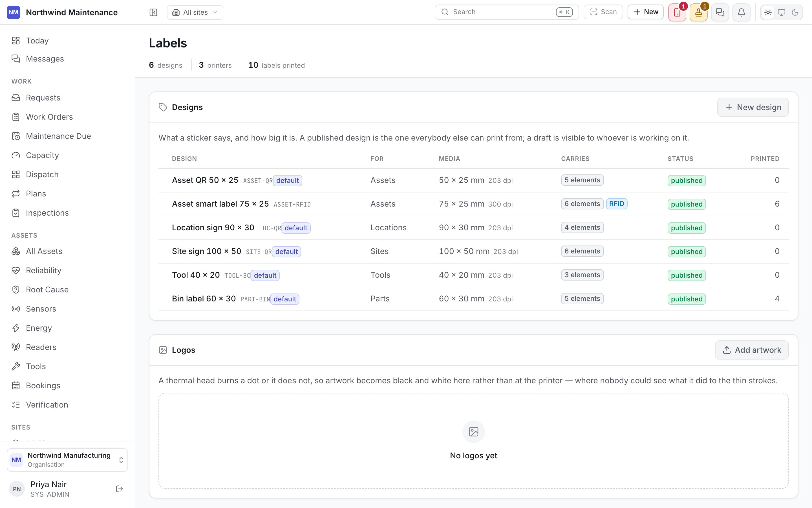Click the Scan button
Viewport: 812px width, 508px height.
point(603,12)
